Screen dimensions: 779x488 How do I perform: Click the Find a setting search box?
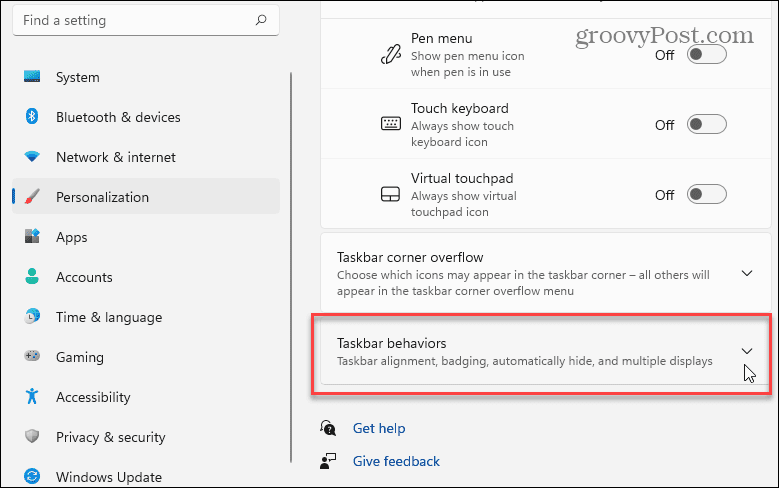tap(146, 20)
